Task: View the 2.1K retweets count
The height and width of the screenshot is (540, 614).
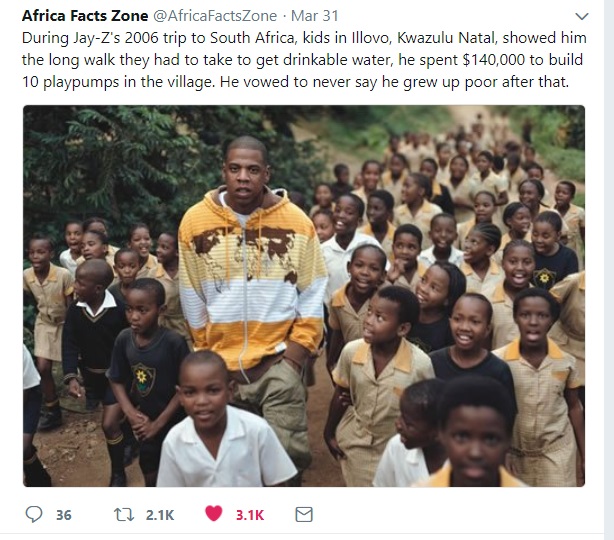Action: (x=160, y=515)
